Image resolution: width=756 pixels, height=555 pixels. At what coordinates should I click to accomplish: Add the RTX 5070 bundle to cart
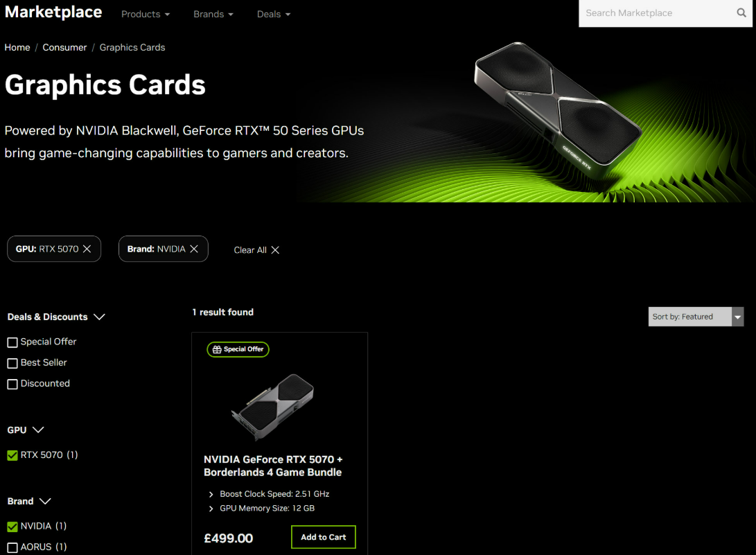pos(324,537)
